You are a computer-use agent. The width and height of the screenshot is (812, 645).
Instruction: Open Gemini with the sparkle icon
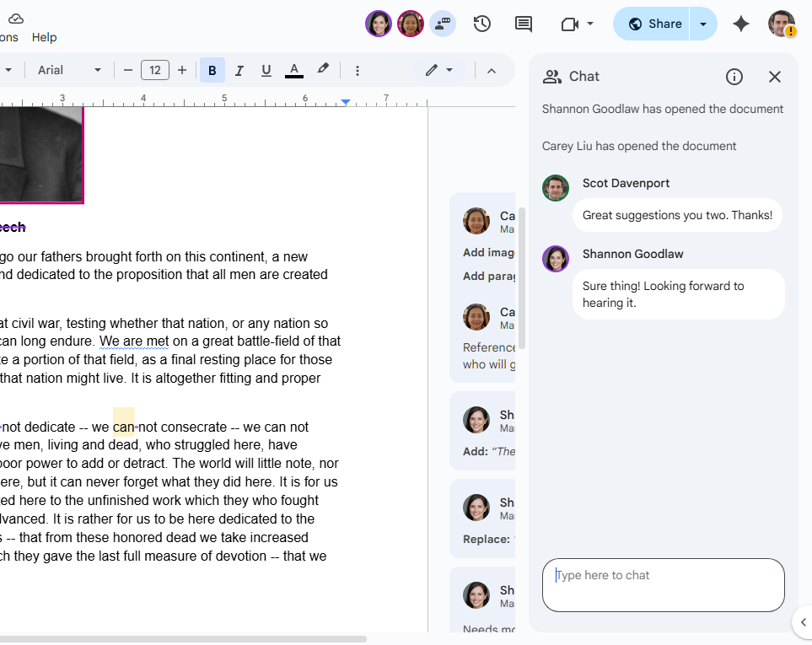(x=740, y=24)
